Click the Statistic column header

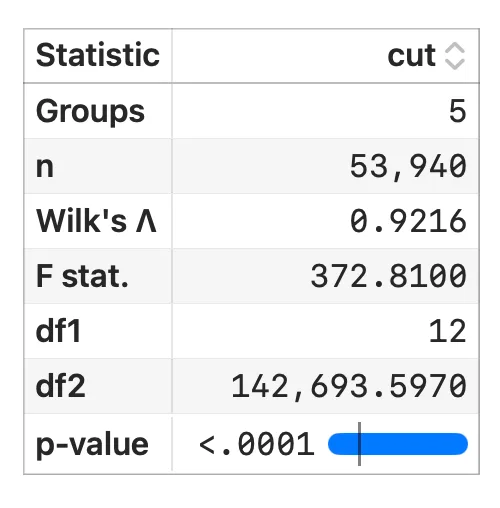[98, 55]
